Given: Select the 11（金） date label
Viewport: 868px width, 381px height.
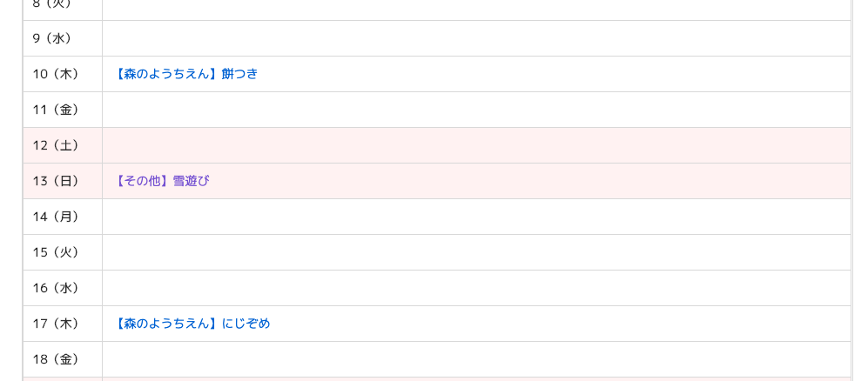Looking at the screenshot, I should tap(57, 110).
